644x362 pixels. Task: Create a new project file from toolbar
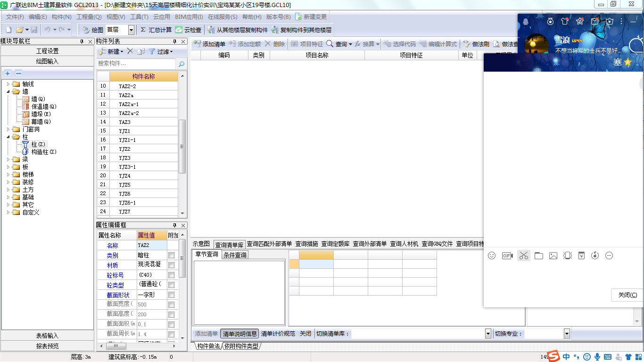coord(8,30)
